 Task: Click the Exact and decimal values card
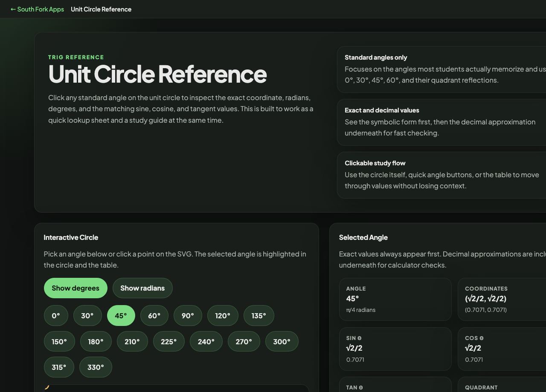pyautogui.click(x=441, y=122)
